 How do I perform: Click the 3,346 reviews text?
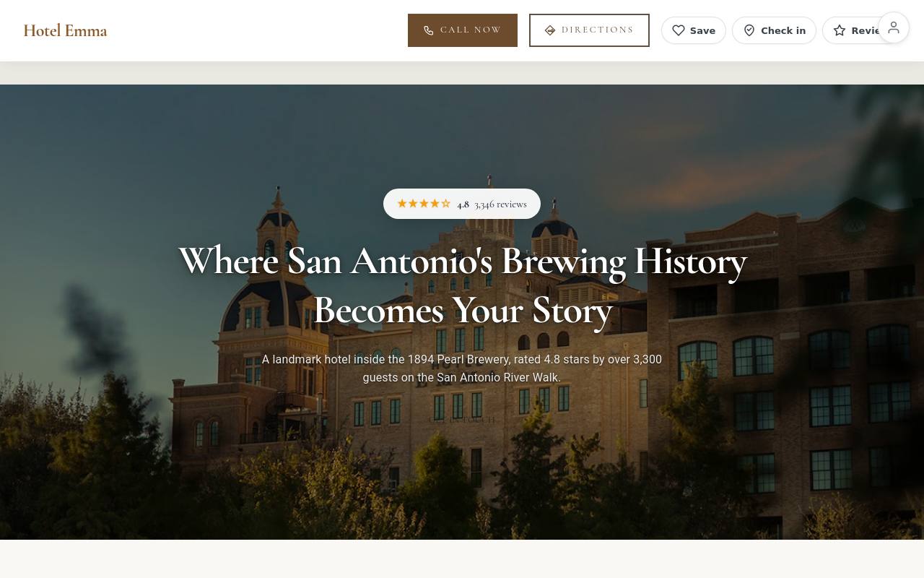tap(500, 204)
